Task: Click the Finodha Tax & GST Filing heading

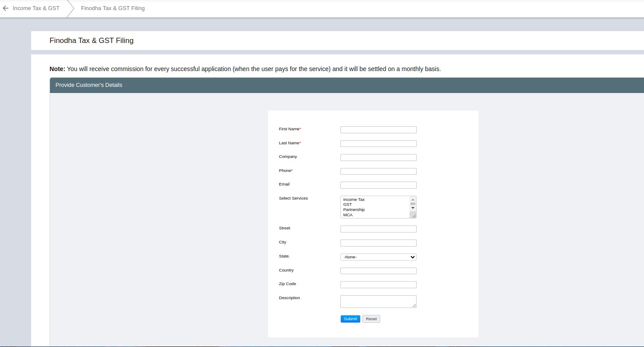Action: click(x=92, y=41)
